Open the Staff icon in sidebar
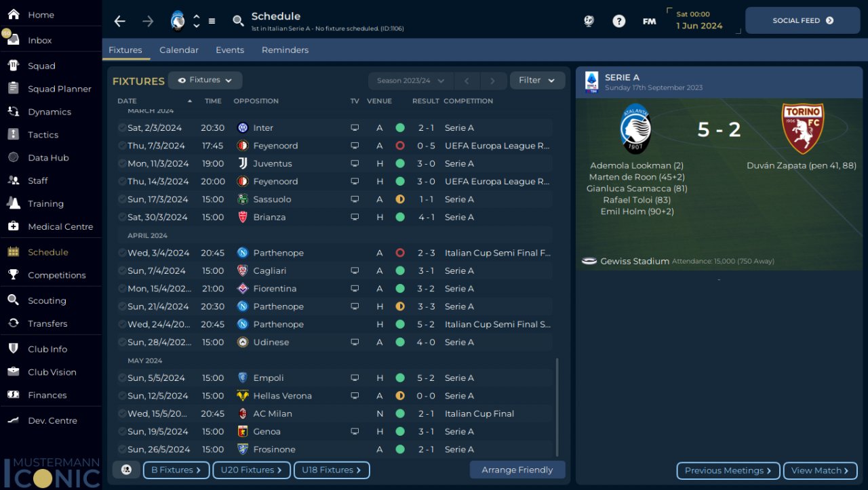The image size is (868, 490). [x=13, y=180]
